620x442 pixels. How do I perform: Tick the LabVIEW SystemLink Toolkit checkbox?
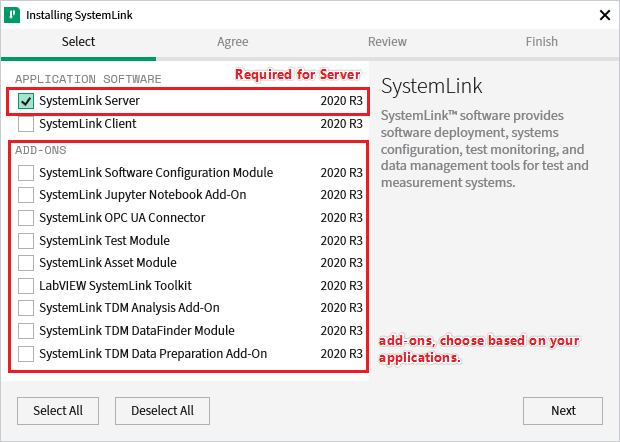(26, 286)
